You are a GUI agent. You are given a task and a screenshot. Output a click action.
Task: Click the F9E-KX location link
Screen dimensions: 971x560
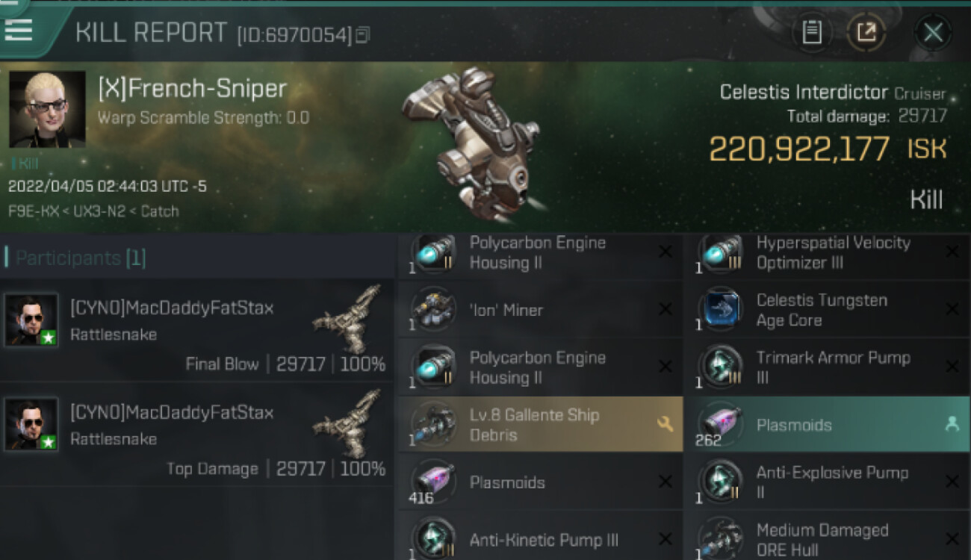click(x=34, y=211)
